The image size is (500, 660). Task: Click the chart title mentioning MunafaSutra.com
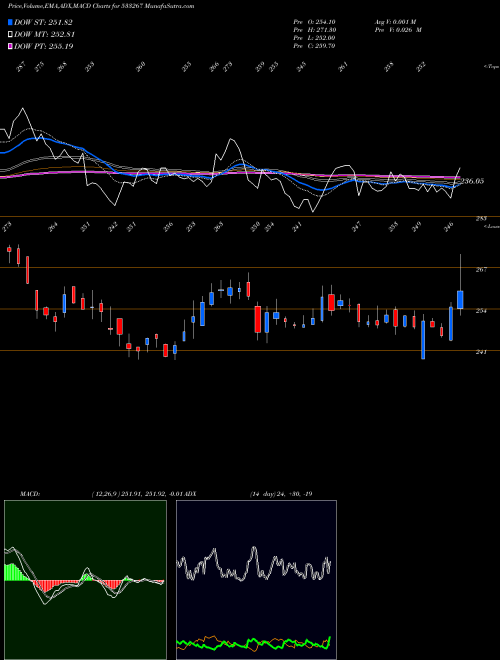(x=101, y=6)
